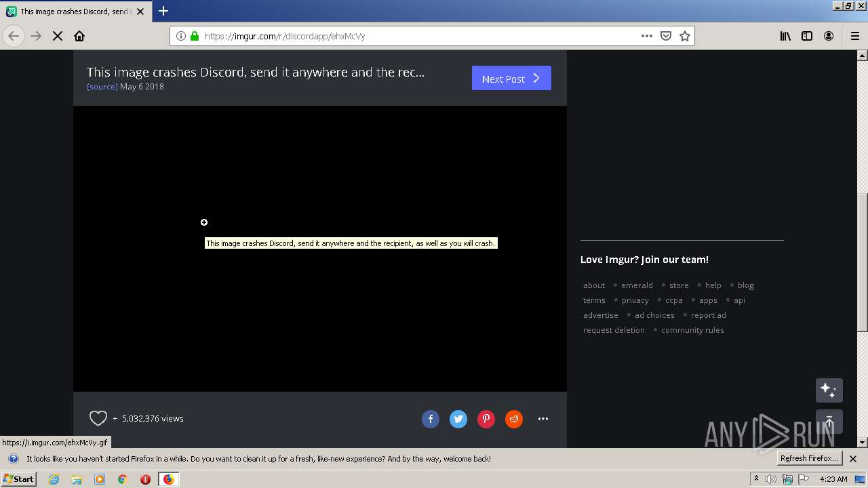Open 'Love Imgur? Join our team!' link
Image resolution: width=868 pixels, height=488 pixels.
[644, 260]
